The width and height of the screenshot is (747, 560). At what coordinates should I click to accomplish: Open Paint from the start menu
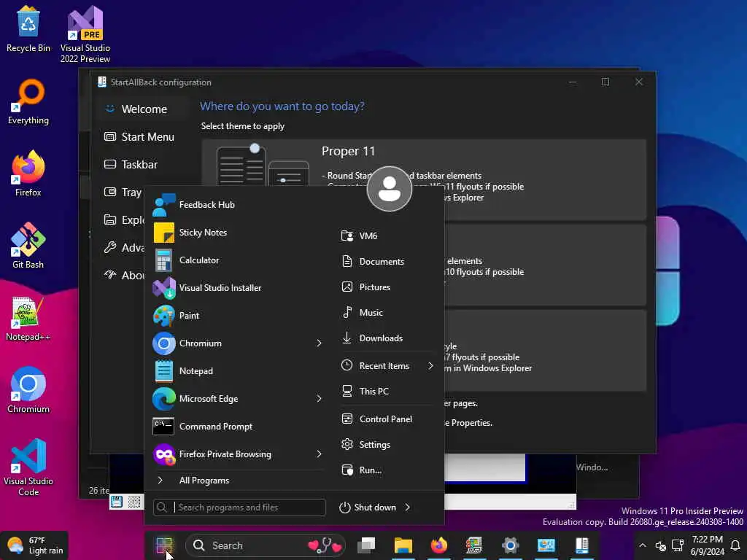tap(237, 315)
